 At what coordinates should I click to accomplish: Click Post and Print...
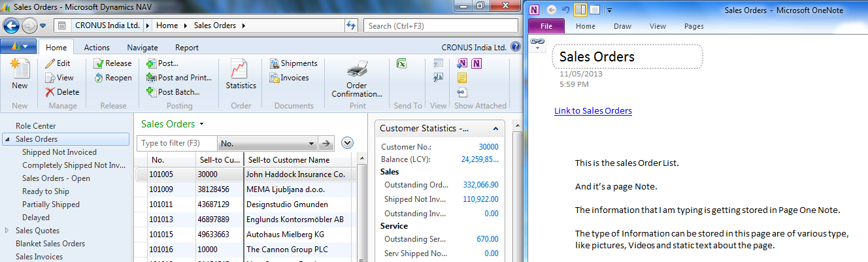point(179,78)
